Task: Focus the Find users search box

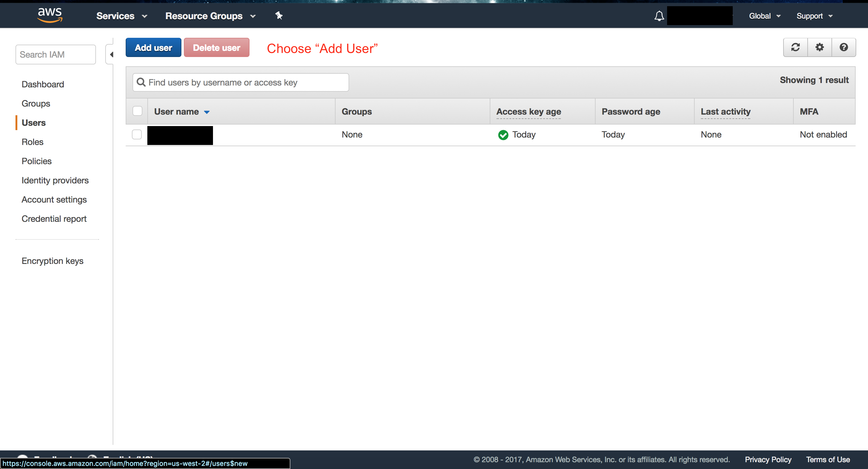Action: tap(241, 83)
